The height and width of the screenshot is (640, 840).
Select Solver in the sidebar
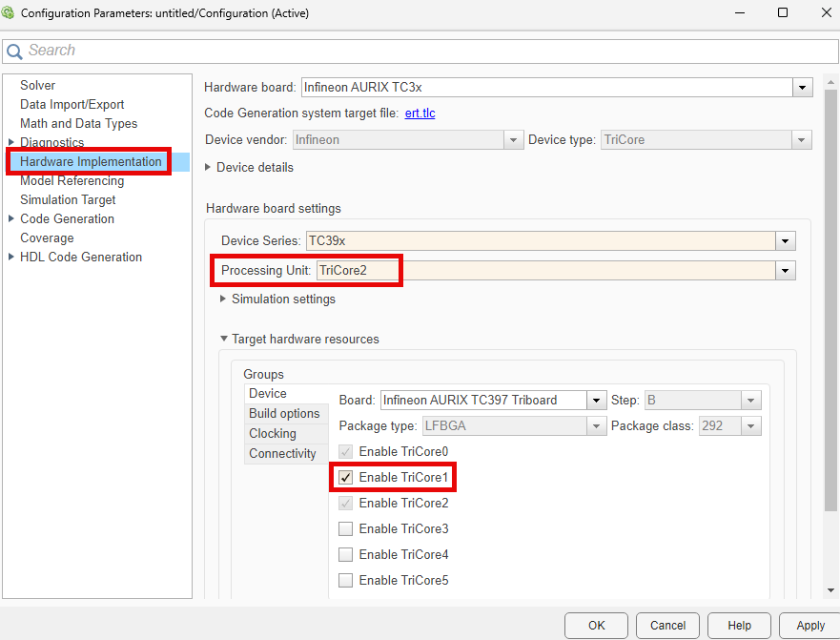tap(38, 85)
